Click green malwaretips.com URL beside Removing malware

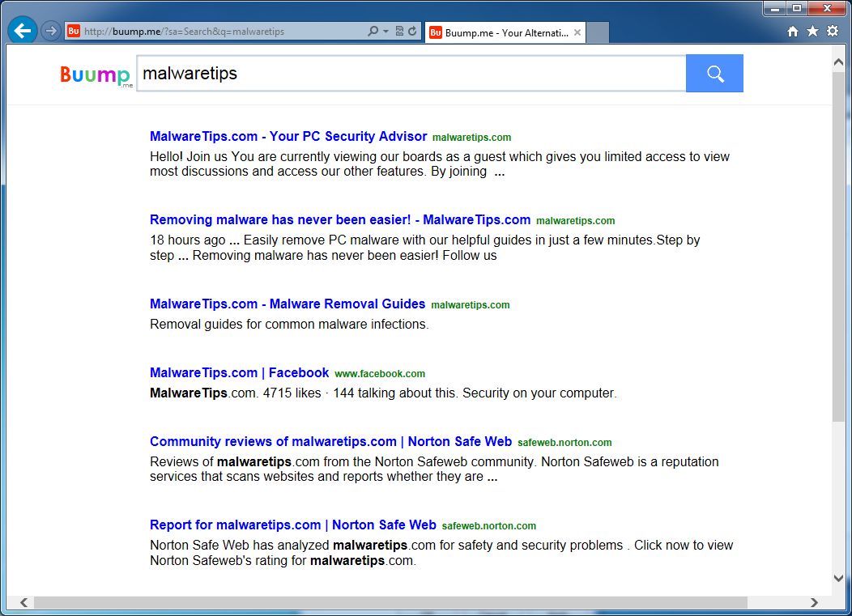[576, 221]
